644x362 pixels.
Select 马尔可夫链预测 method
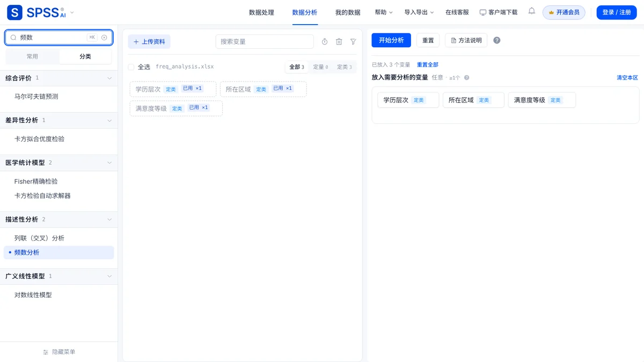[36, 97]
